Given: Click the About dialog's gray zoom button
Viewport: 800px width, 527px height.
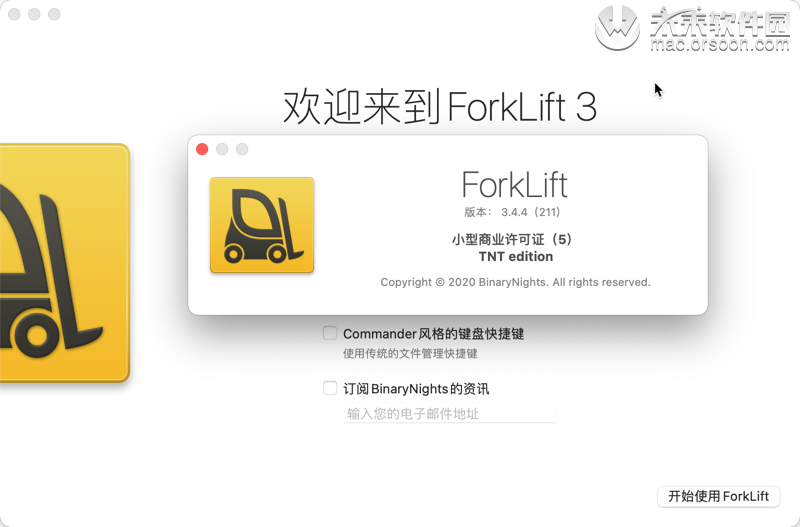Looking at the screenshot, I should 242,149.
